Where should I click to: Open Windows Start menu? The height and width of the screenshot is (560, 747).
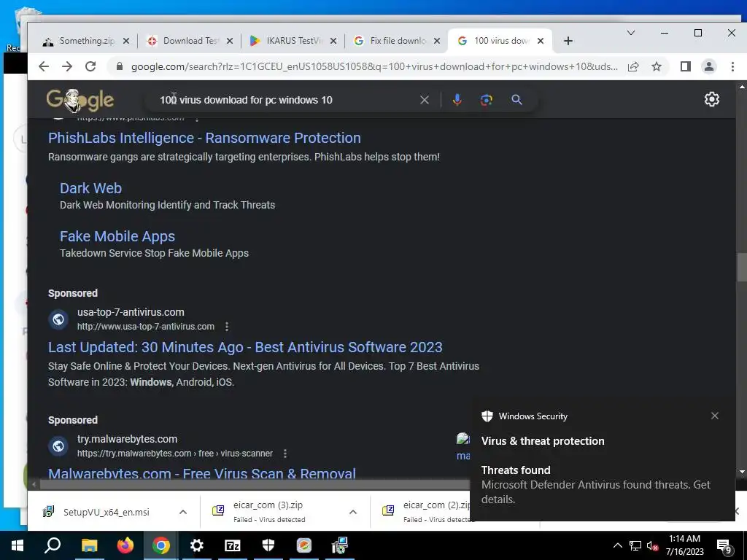[18, 545]
